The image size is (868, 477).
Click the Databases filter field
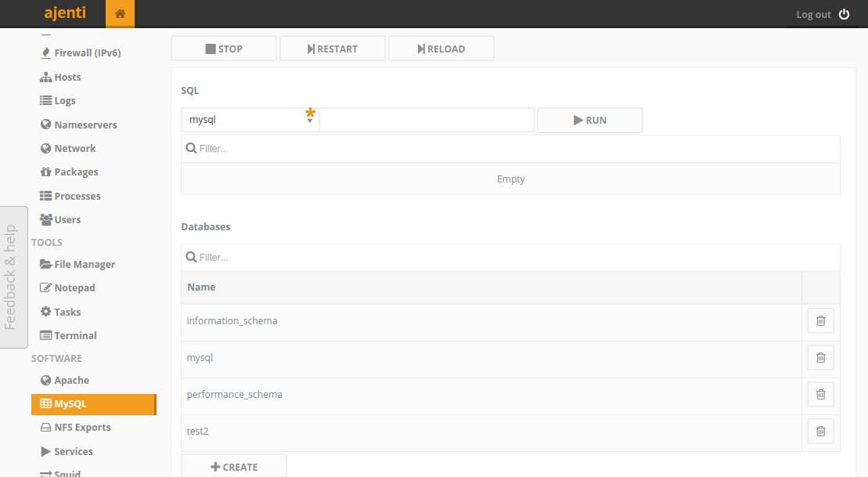click(x=510, y=257)
